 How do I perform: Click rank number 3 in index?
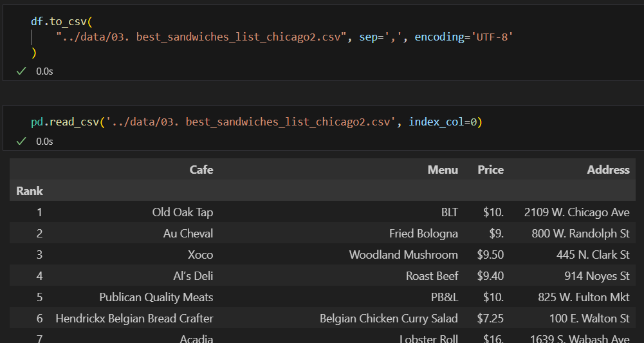tap(39, 255)
